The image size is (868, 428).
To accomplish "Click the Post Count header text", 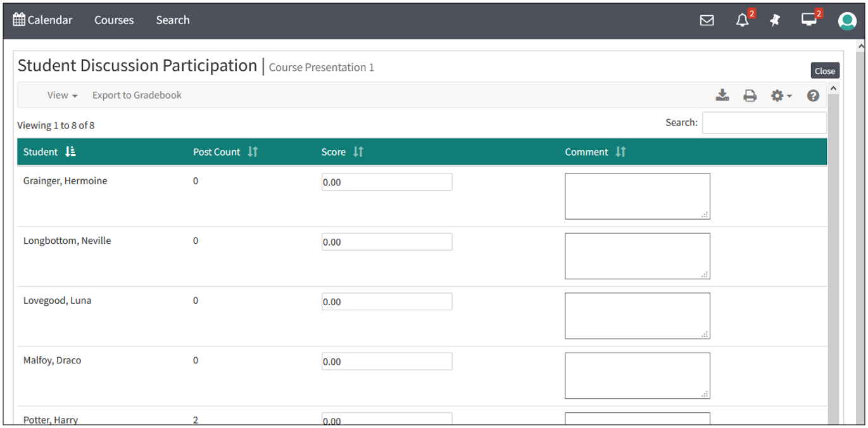I will coord(217,152).
